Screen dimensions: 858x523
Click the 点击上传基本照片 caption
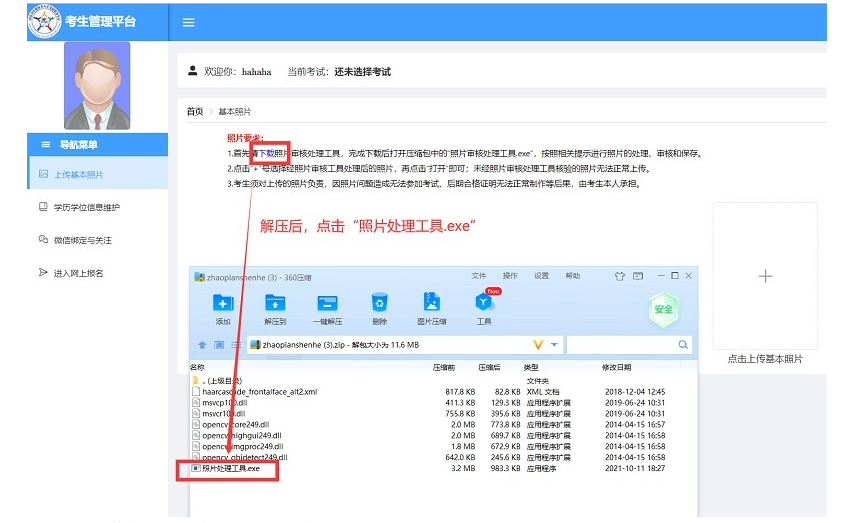coord(765,359)
